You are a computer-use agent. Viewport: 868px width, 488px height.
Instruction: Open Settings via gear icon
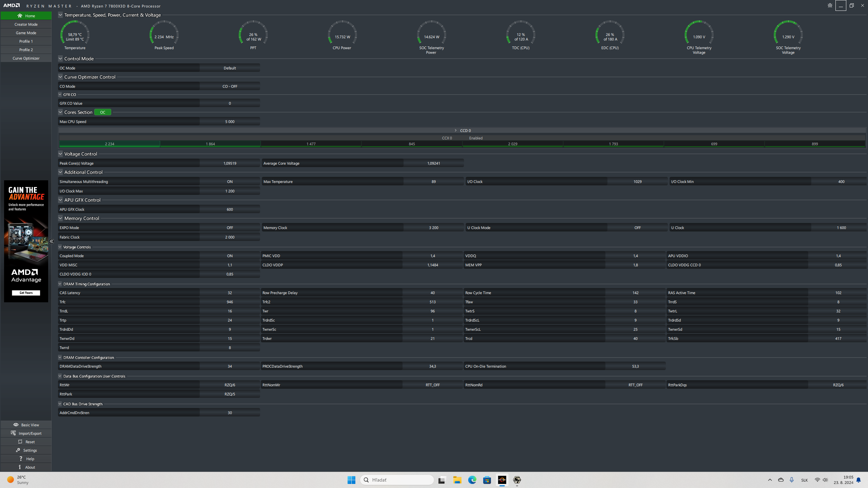[x=18, y=450]
